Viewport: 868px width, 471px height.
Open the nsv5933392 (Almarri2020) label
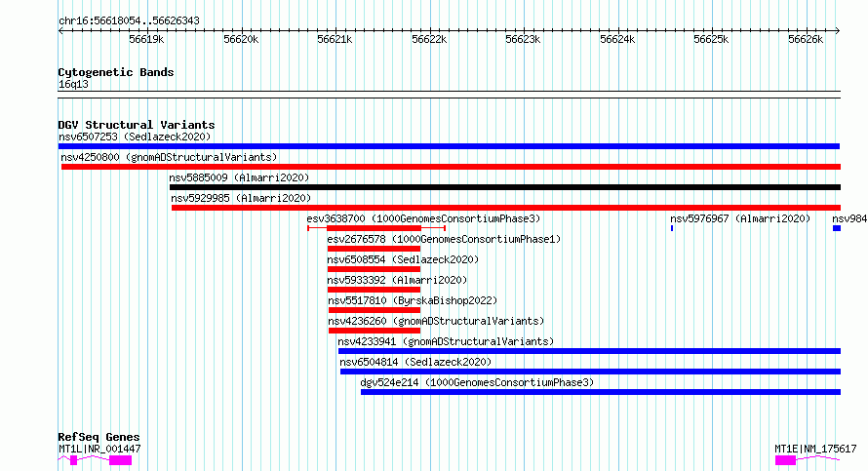(x=397, y=280)
